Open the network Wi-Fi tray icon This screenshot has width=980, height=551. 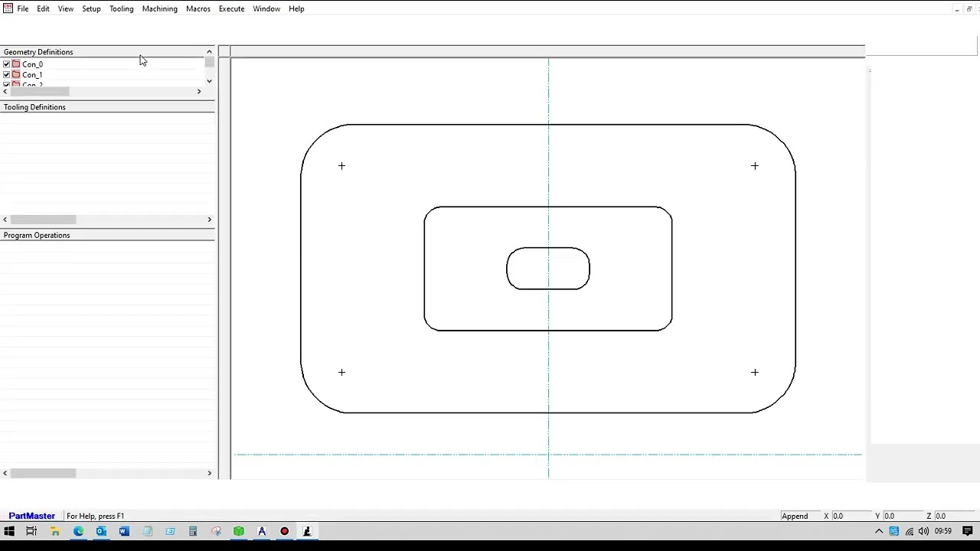coord(909,531)
